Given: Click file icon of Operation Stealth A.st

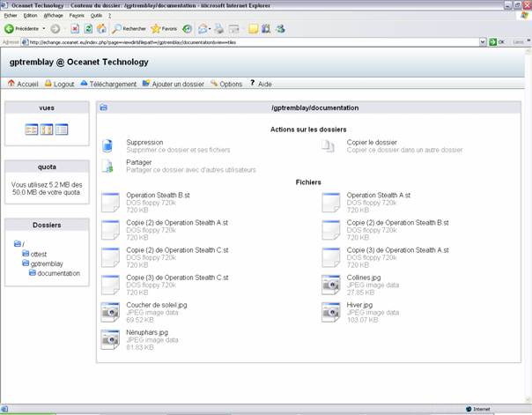Looking at the screenshot, I should coord(331,203).
